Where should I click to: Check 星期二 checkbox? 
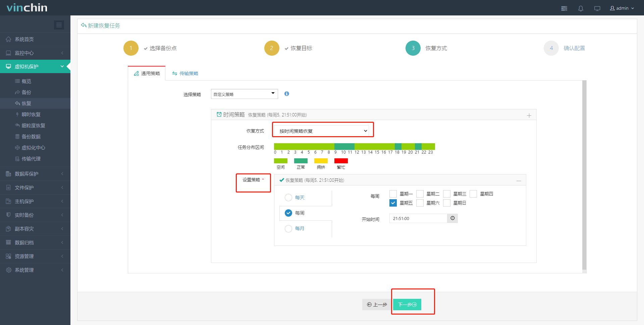420,194
